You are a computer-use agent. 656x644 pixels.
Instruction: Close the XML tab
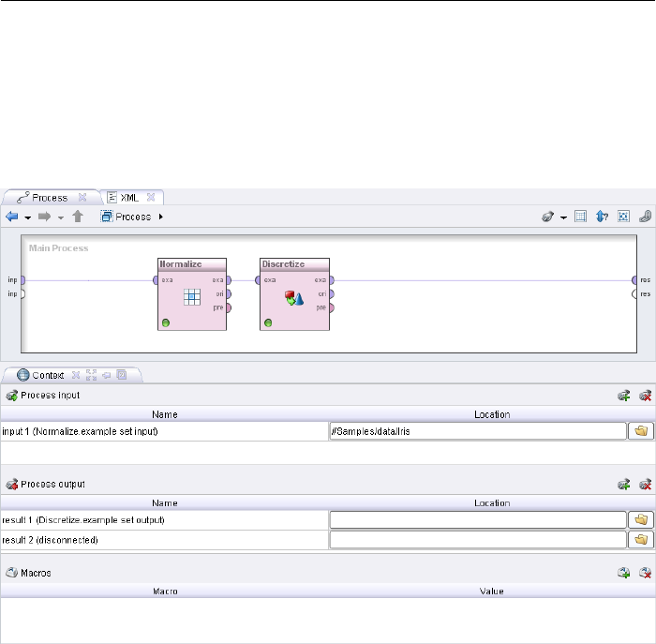[x=151, y=197]
